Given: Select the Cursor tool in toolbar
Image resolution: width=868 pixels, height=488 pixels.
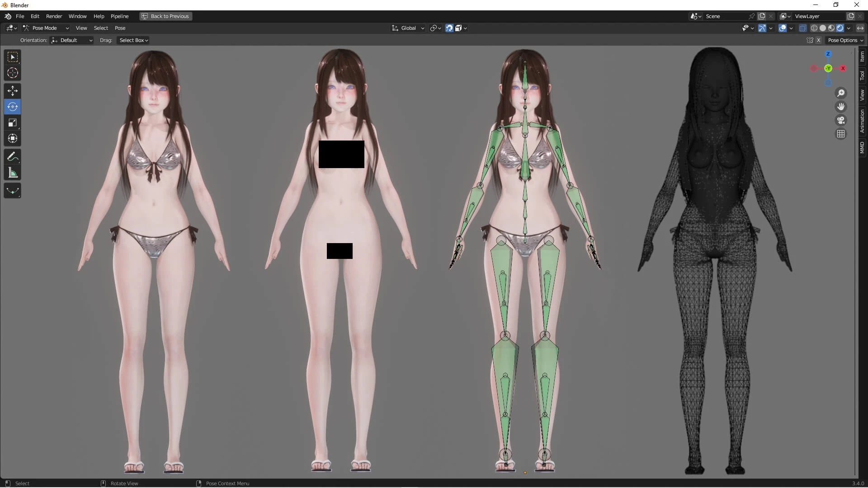Looking at the screenshot, I should click(13, 73).
